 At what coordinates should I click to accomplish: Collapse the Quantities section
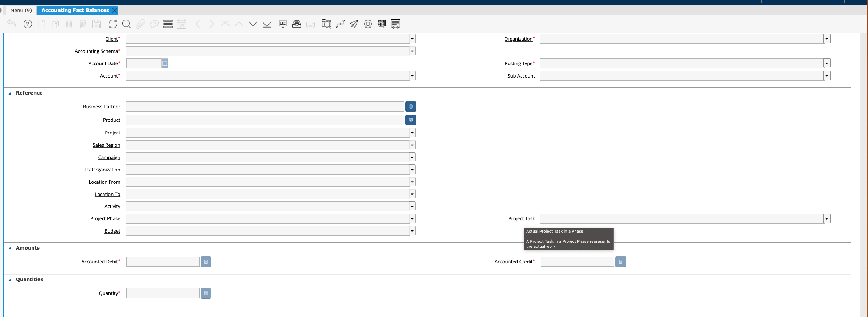(x=10, y=280)
